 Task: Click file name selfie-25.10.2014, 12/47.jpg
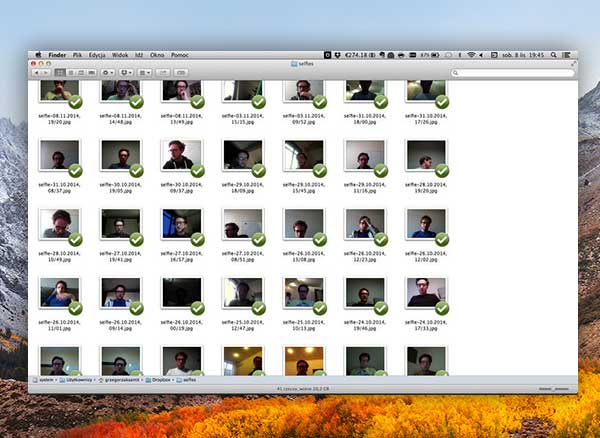(x=243, y=326)
